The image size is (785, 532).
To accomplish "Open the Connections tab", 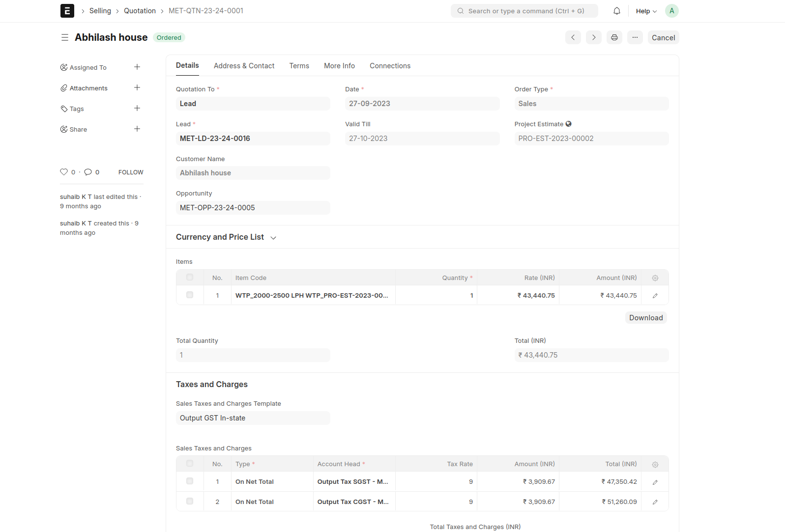I will click(390, 66).
